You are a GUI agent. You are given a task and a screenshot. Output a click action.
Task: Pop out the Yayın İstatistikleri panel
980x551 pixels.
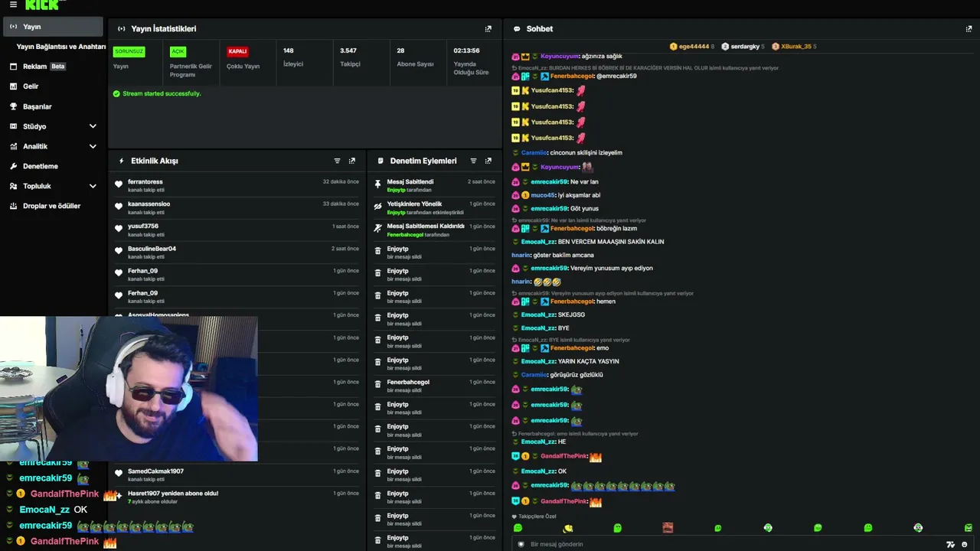[x=488, y=29]
